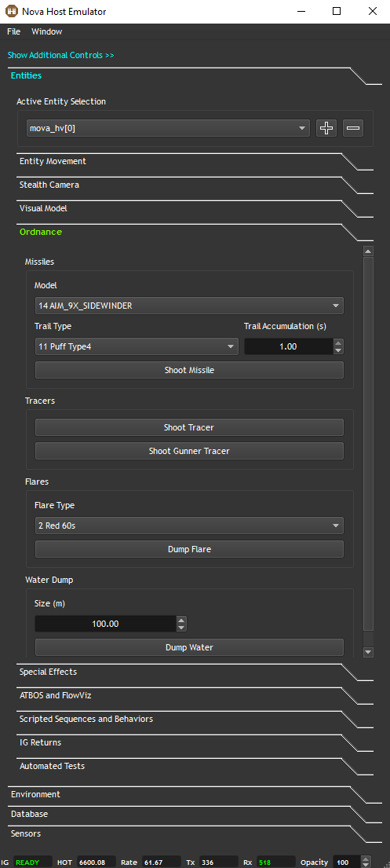Add a new entity with plus icon
Image resolution: width=390 pixels, height=868 pixels.
tap(326, 128)
